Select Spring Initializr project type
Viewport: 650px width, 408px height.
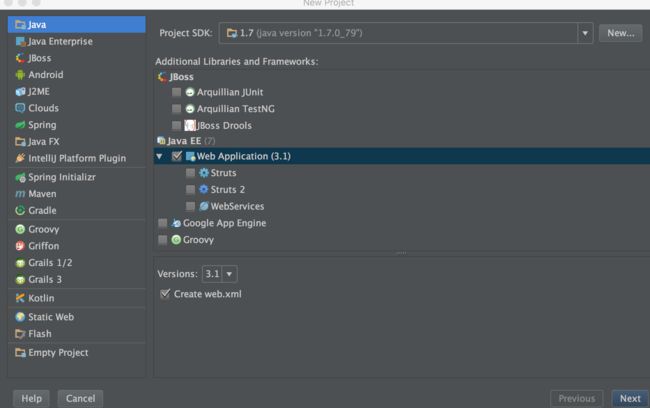pyautogui.click(x=62, y=177)
